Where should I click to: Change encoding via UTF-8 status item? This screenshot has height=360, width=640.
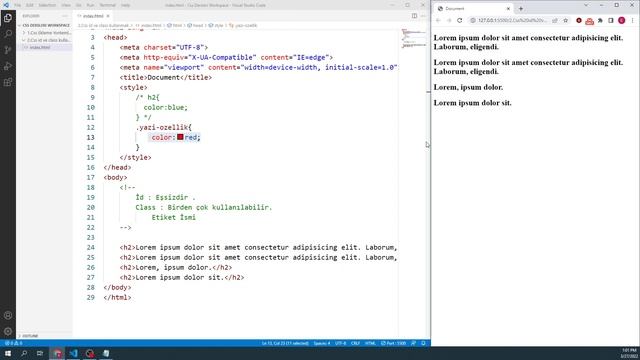pyautogui.click(x=340, y=343)
